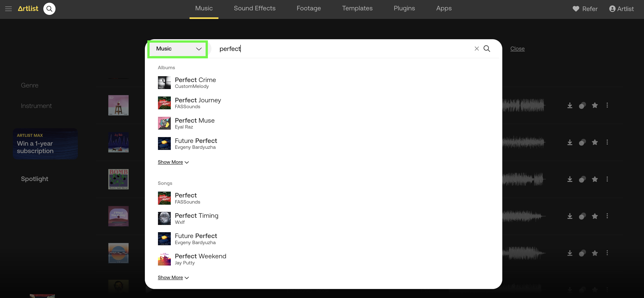Click the first track waveform
The image size is (644, 298).
click(523, 105)
